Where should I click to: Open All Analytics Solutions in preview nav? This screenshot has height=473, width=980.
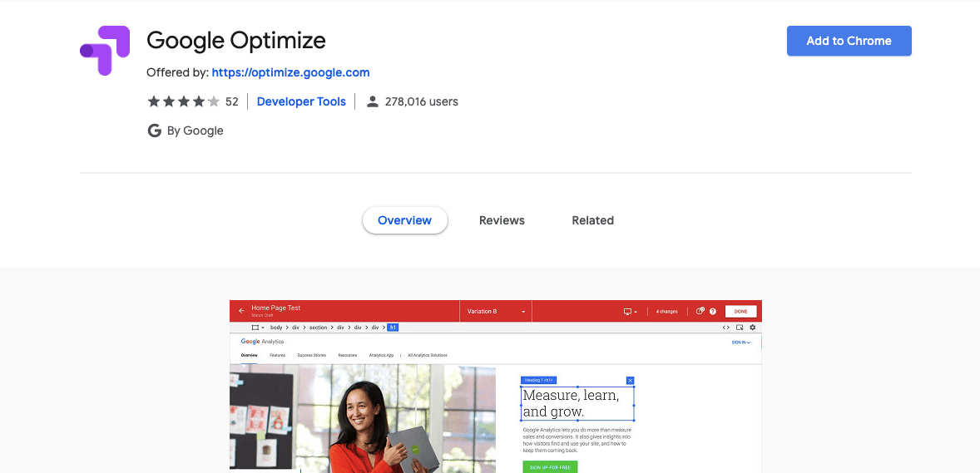(x=428, y=355)
